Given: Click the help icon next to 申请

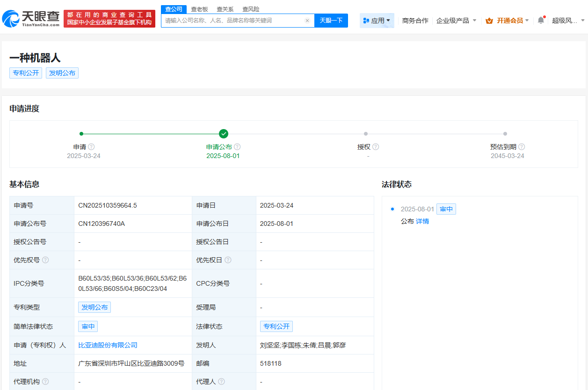Looking at the screenshot, I should pyautogui.click(x=92, y=146).
